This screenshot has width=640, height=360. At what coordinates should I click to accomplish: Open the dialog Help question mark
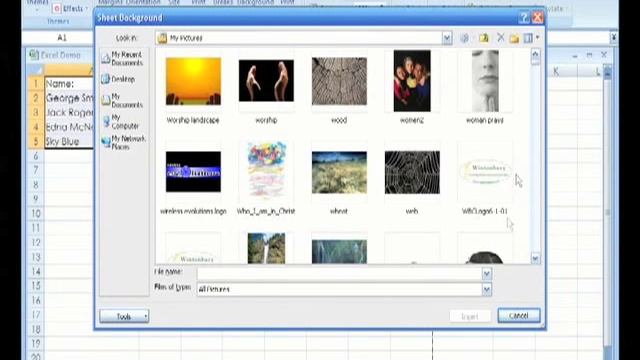pos(524,18)
